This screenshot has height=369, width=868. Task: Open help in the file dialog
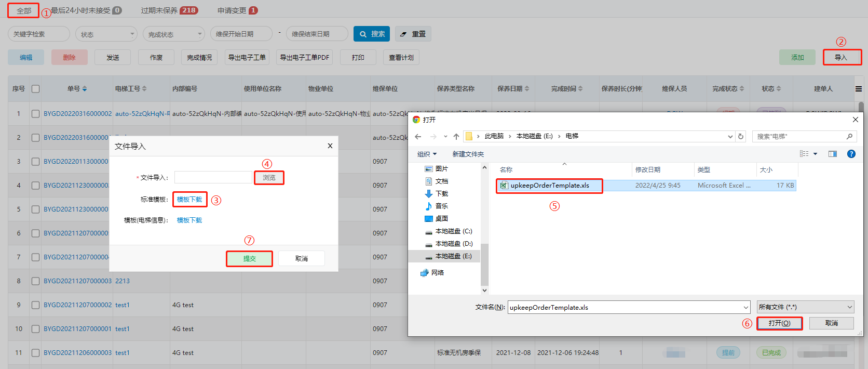tap(851, 154)
